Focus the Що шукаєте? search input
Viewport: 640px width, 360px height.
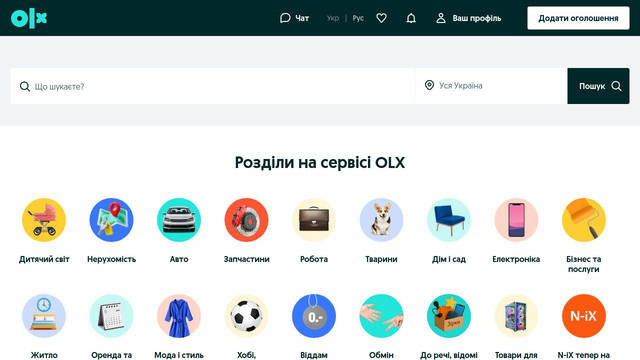click(213, 86)
